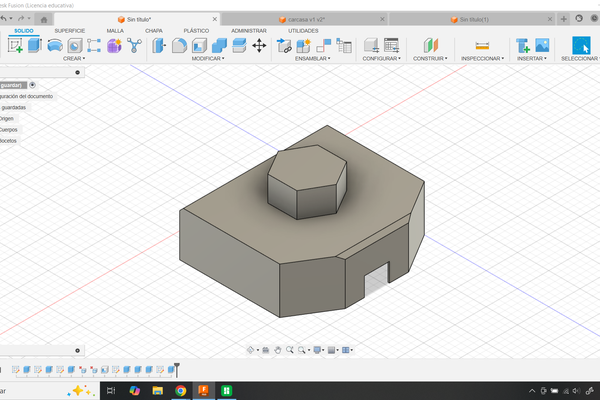Switch to the SUPERFICIE ribbon tab
600x400 pixels.
coord(69,31)
